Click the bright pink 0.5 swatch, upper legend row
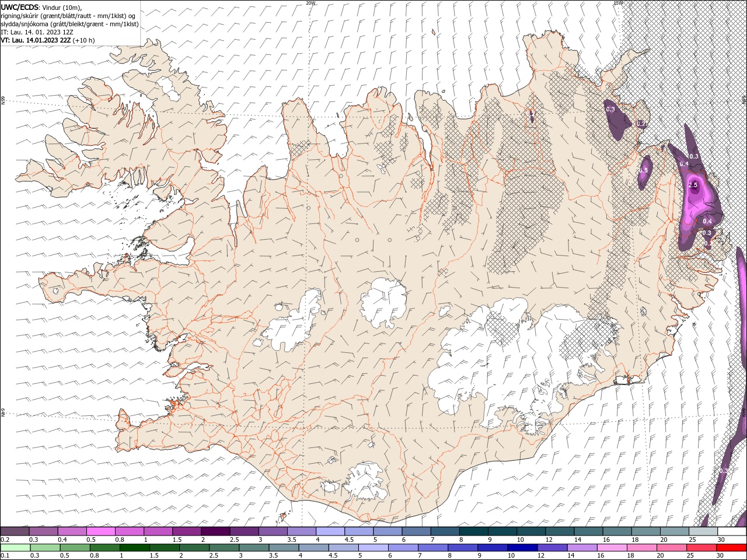This screenshot has height=560, width=747. pyautogui.click(x=101, y=531)
